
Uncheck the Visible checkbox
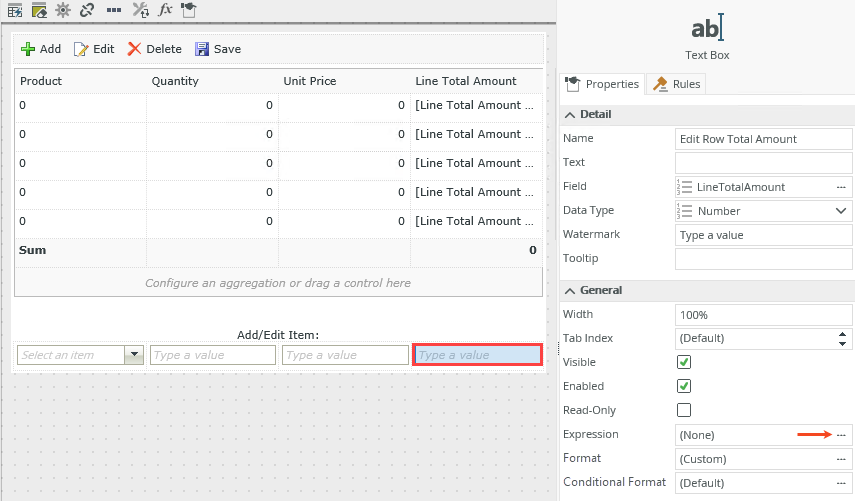coord(684,362)
